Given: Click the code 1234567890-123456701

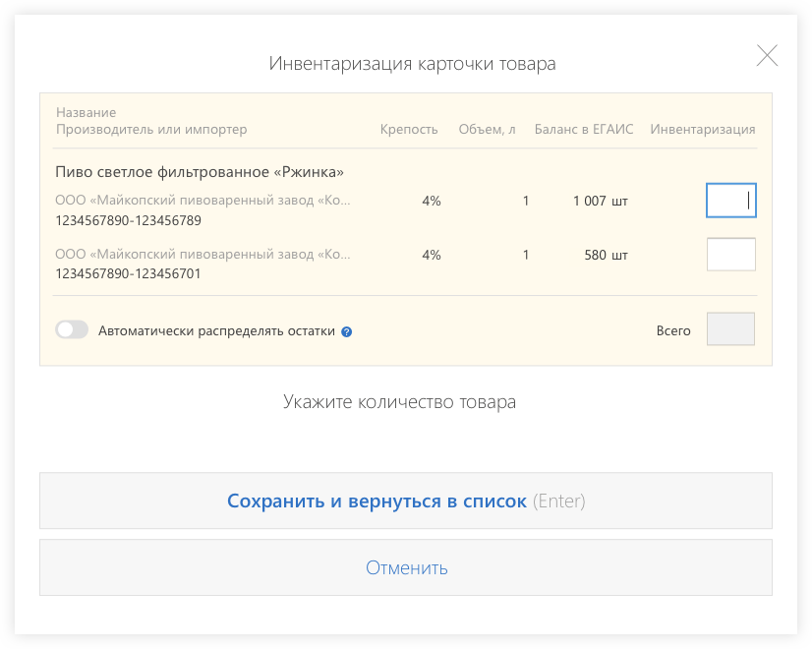Looking at the screenshot, I should point(129,274).
